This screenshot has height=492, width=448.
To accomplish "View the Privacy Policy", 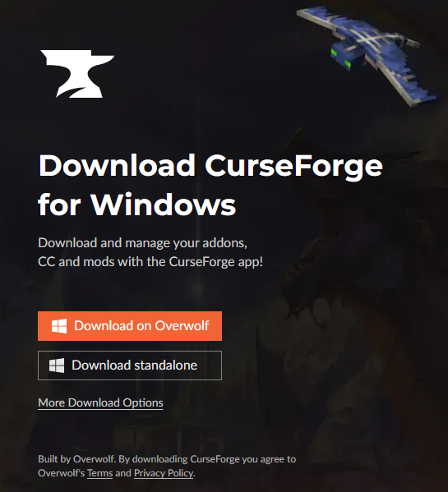I will pyautogui.click(x=164, y=473).
